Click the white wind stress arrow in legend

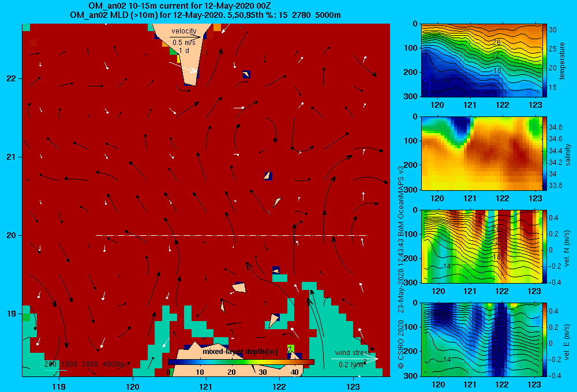pyautogui.click(x=354, y=359)
